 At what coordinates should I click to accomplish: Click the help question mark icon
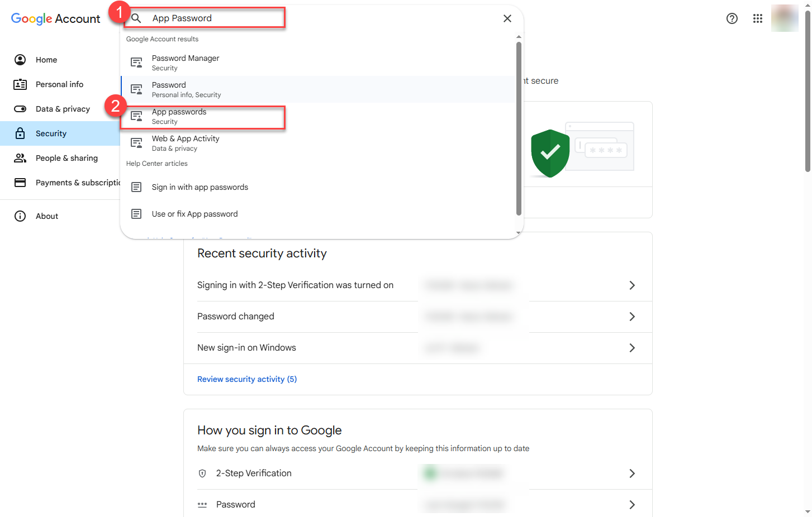coord(732,18)
